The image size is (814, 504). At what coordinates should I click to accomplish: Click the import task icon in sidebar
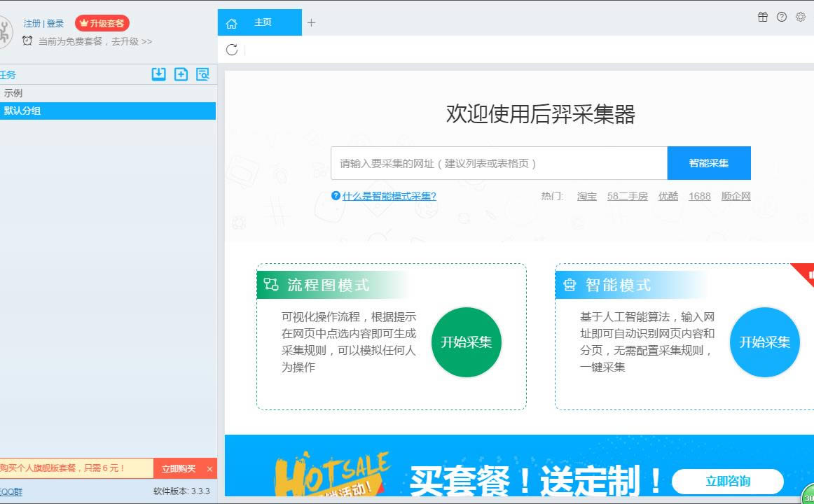point(159,74)
